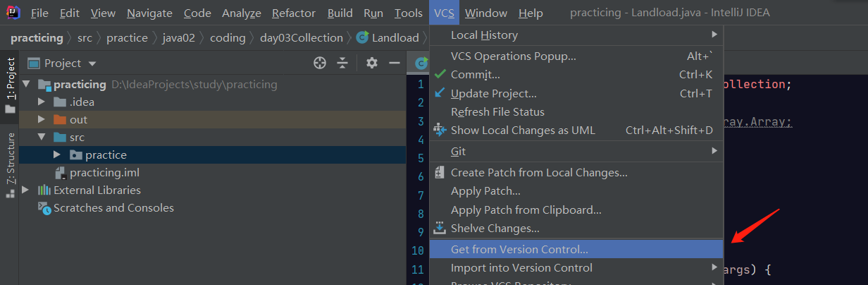Open the Git submenu

coord(458,151)
